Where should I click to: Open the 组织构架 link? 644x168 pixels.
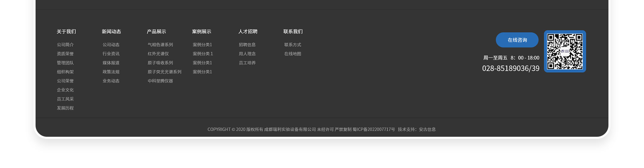(65, 72)
